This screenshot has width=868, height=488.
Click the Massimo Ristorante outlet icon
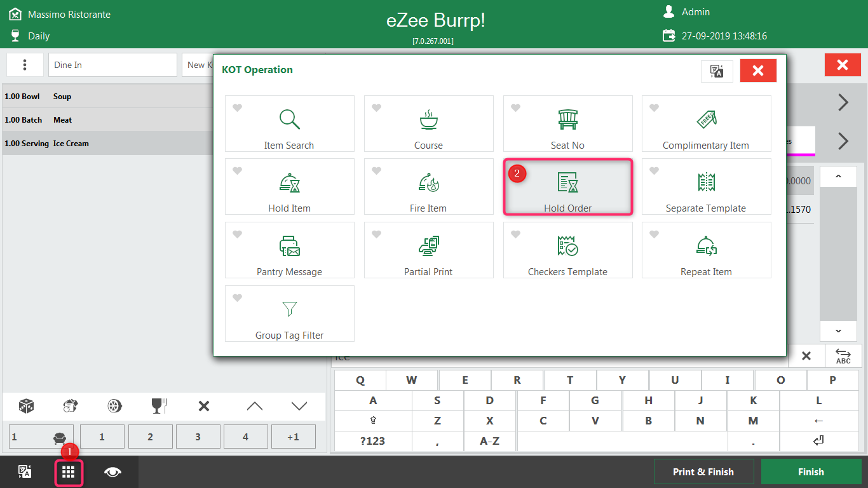pos(15,13)
